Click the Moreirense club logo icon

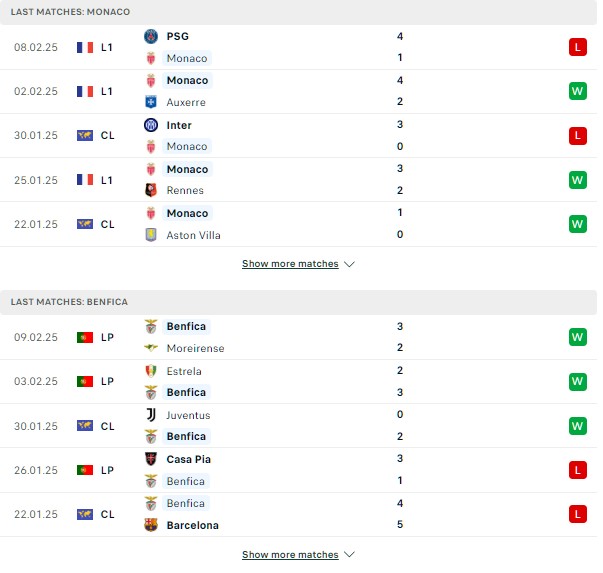pyautogui.click(x=151, y=348)
